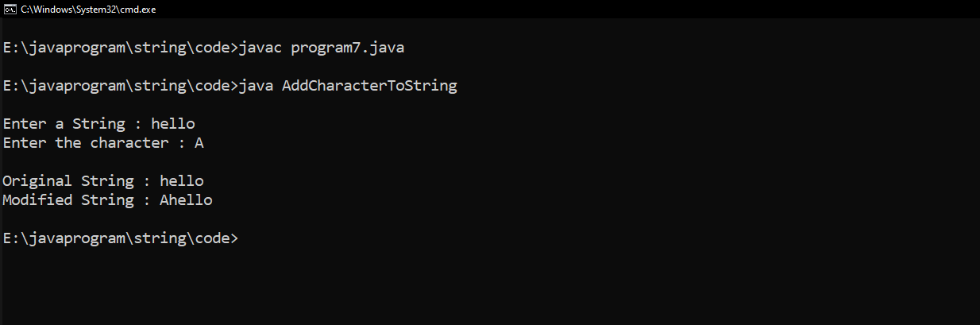This screenshot has width=980, height=325.
Task: Click the 'program7.java' filename text
Action: point(348,48)
